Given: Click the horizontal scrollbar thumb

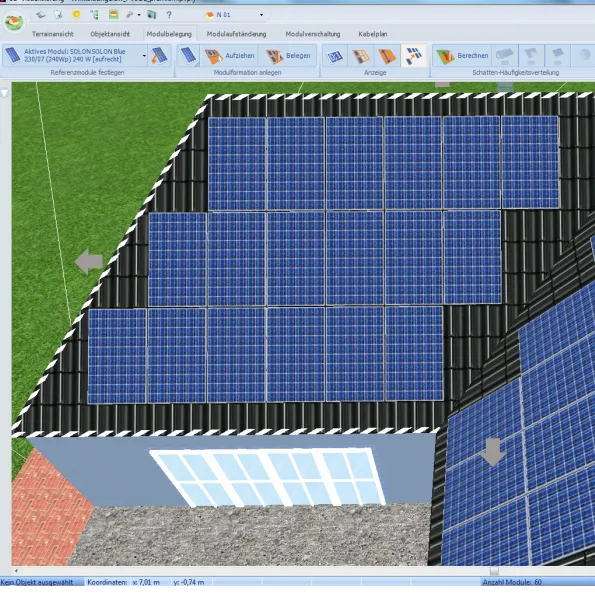Looking at the screenshot, I should 494,571.
